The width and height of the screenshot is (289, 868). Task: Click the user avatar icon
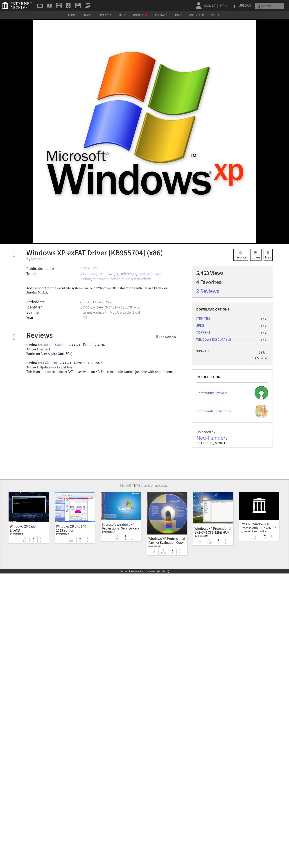pyautogui.click(x=199, y=5)
